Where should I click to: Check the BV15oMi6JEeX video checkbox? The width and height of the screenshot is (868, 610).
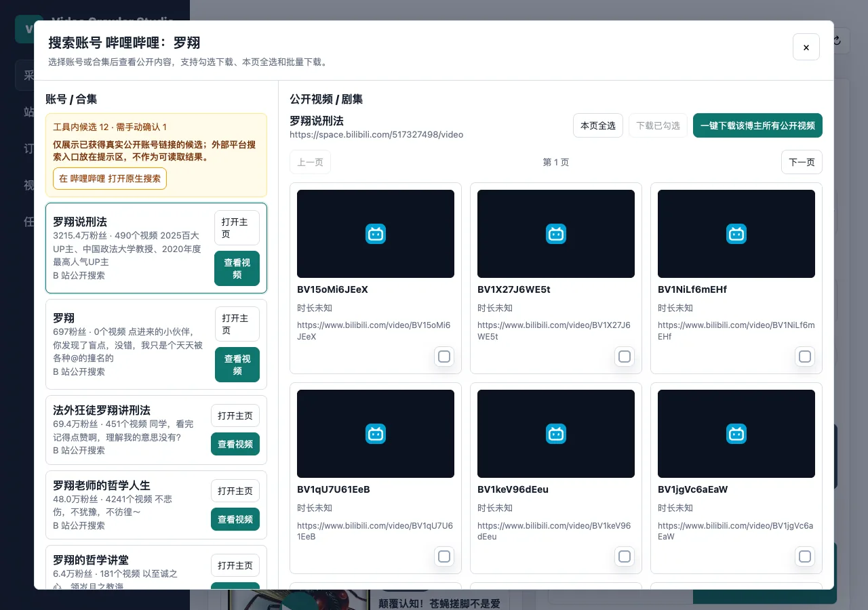(444, 357)
